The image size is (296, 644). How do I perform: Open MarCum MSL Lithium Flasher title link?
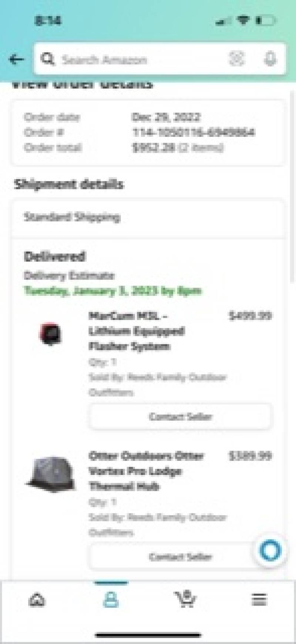click(x=137, y=331)
